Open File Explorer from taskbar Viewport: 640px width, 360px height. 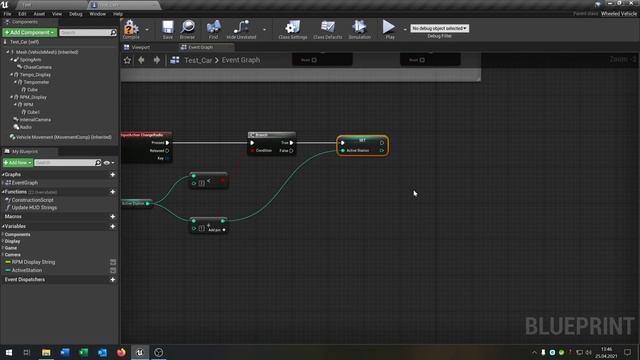point(46,352)
